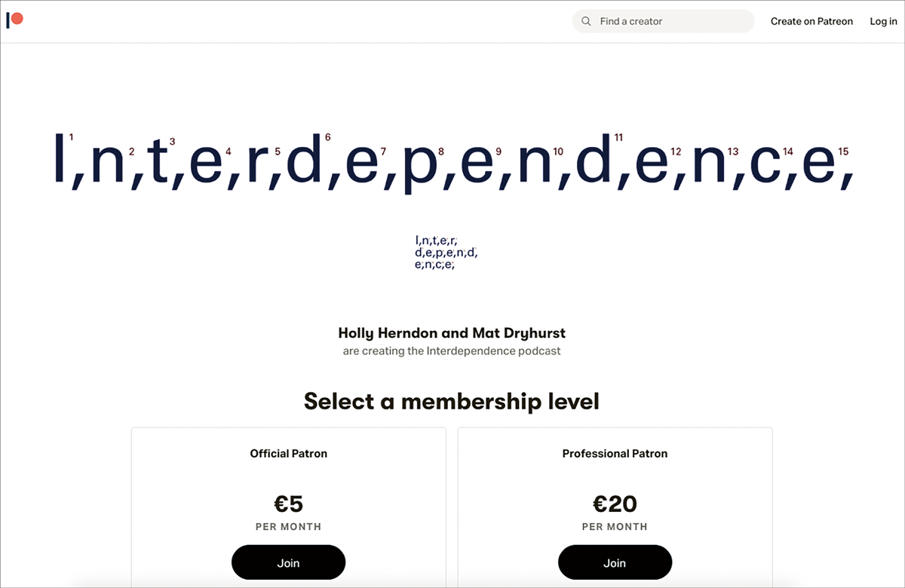Click superscript number 15 in the title
The width and height of the screenshot is (905, 588).
click(x=843, y=152)
